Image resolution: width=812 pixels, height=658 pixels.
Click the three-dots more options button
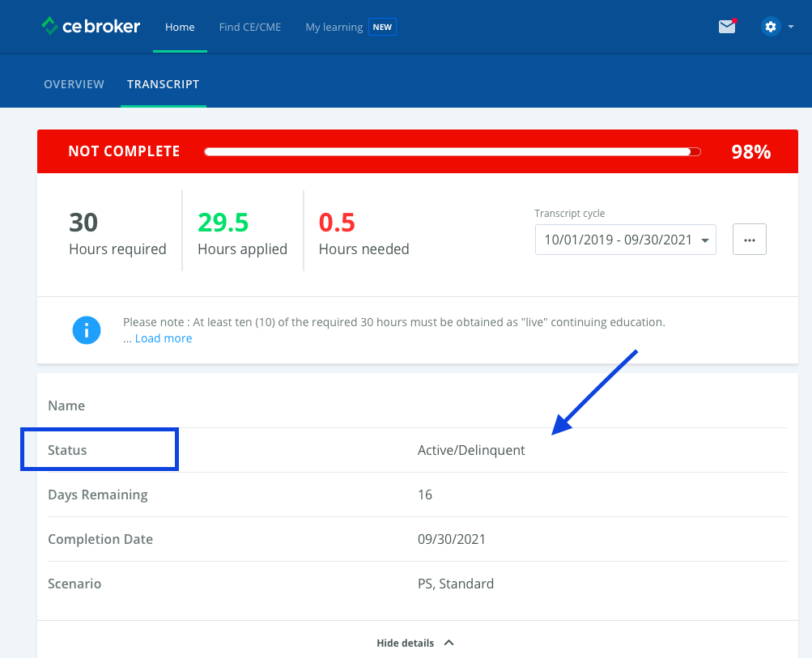(749, 240)
